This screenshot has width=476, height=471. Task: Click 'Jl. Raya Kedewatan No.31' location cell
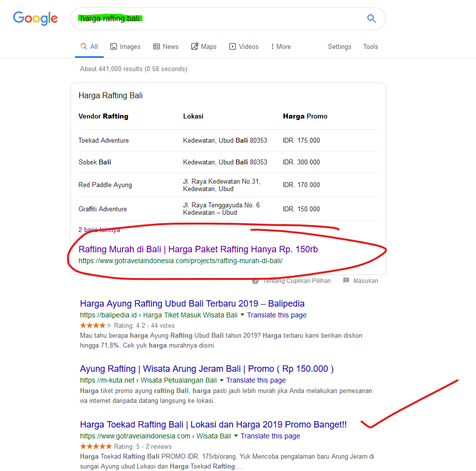click(x=222, y=185)
